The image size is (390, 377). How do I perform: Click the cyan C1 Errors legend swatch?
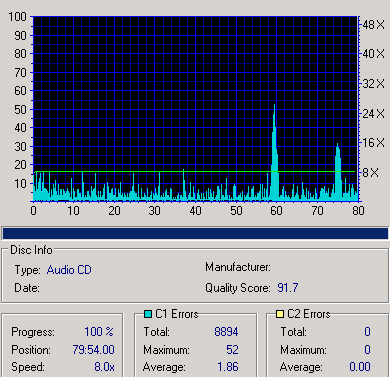pyautogui.click(x=148, y=314)
